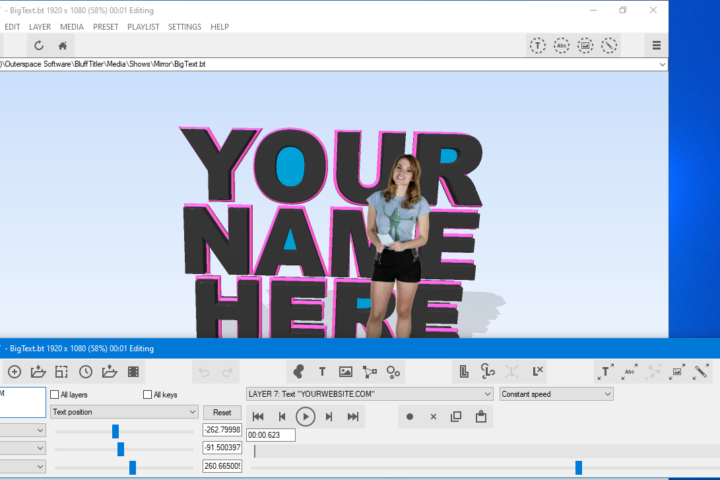Click the time field showing 00:00.623

point(271,435)
